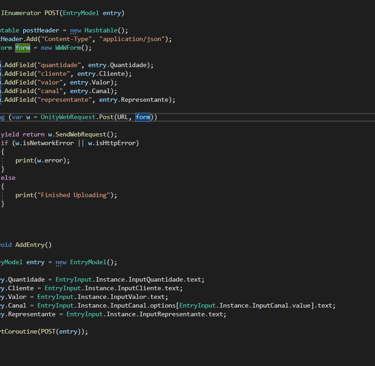The image size is (375, 366).
Task: Click w.isNetworkError in the if condition
Action: click(44, 143)
